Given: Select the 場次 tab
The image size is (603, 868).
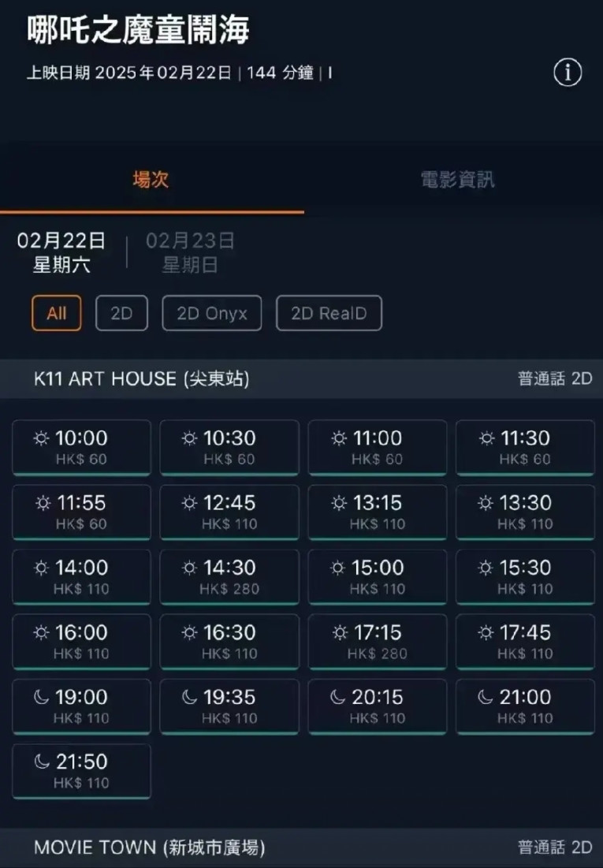Looking at the screenshot, I should (151, 180).
